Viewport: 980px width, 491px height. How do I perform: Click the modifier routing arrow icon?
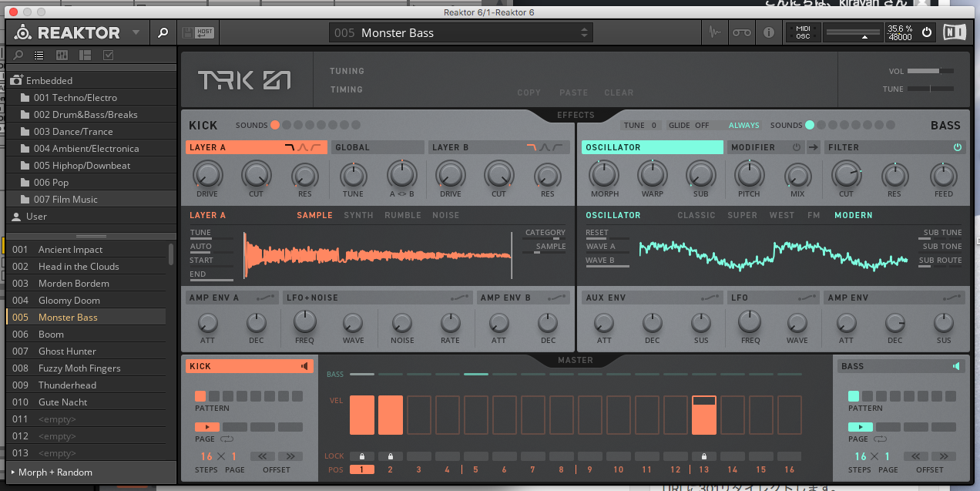[x=813, y=147]
